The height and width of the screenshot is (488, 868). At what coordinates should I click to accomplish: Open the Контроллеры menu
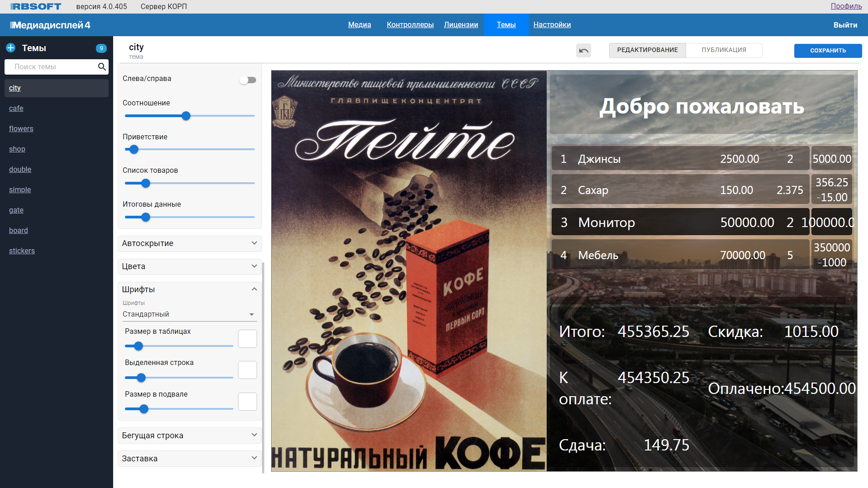point(410,25)
